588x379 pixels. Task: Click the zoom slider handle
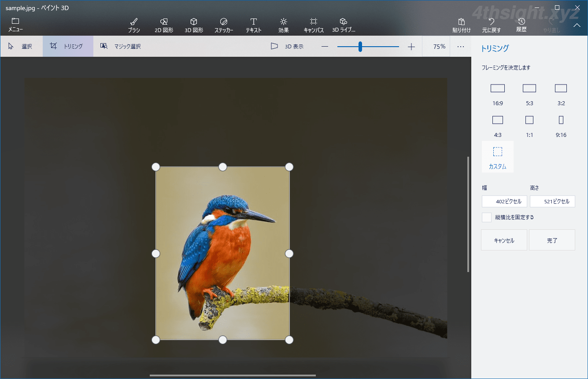tap(360, 47)
